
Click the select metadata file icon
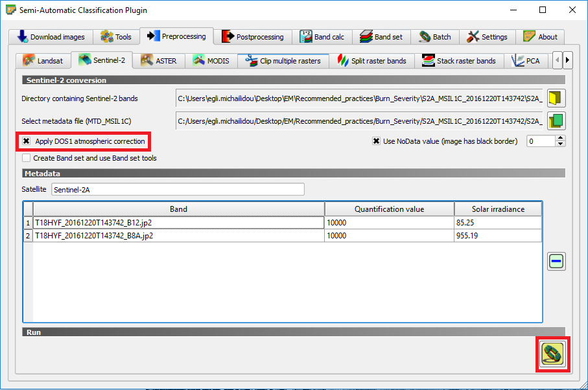(557, 120)
